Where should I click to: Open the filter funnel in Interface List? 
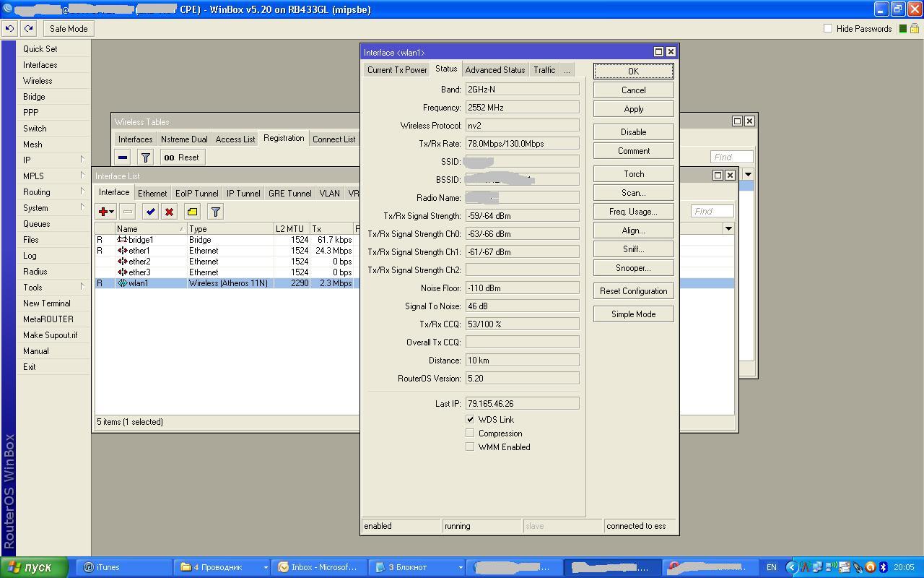click(215, 212)
